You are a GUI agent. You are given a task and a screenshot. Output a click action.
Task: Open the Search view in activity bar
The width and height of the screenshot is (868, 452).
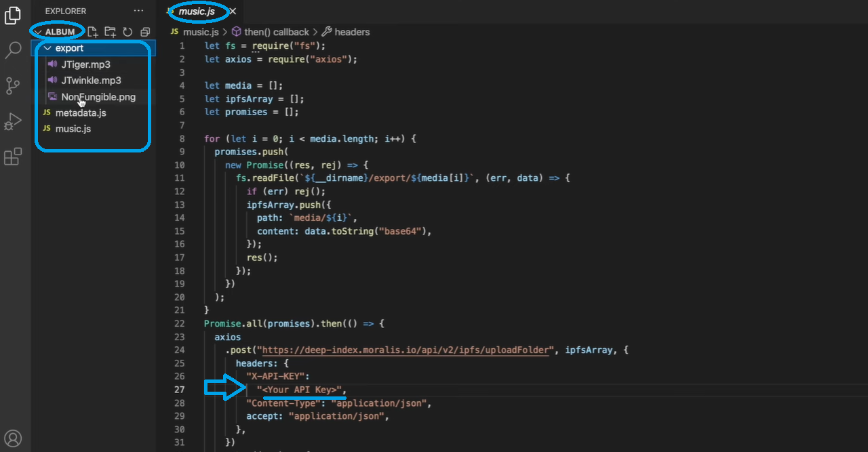point(13,50)
